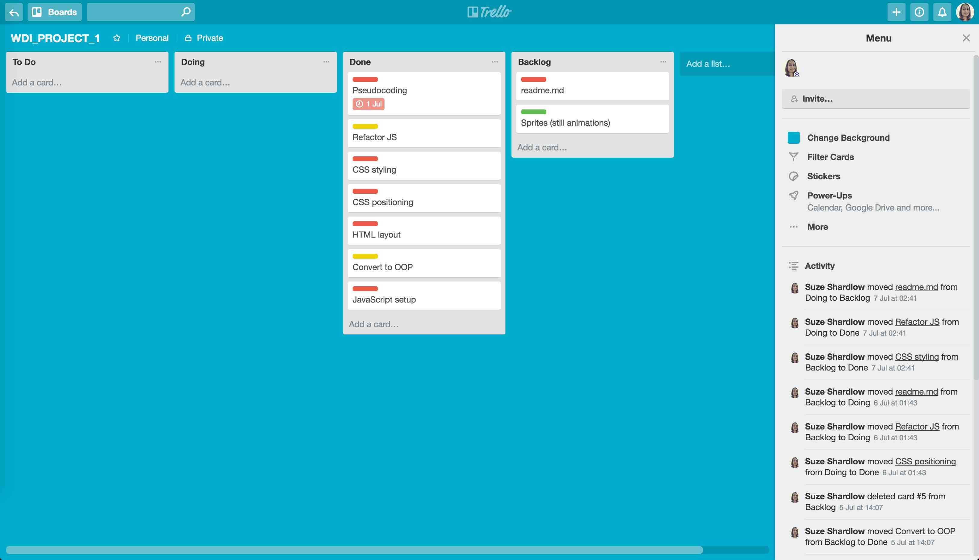Click More in the right side menu

[x=818, y=226]
